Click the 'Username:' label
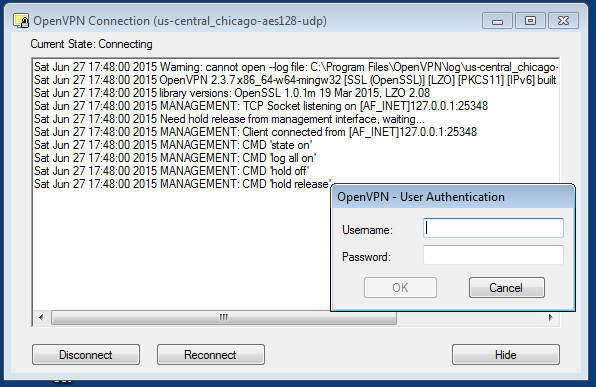 pyautogui.click(x=367, y=230)
